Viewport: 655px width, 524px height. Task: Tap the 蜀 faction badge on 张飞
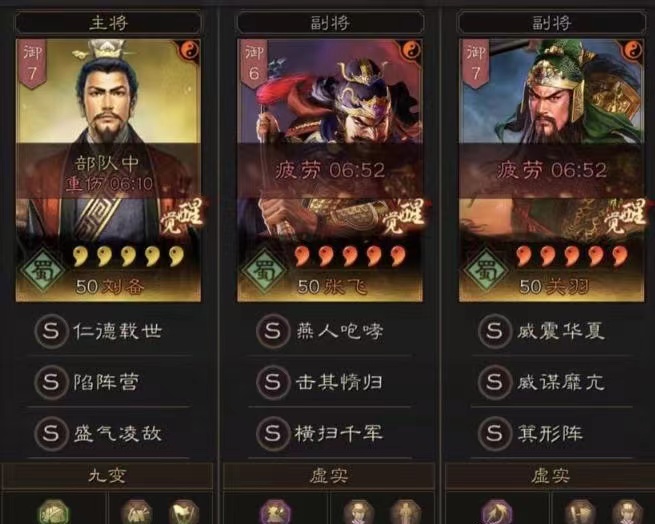pyautogui.click(x=264, y=270)
